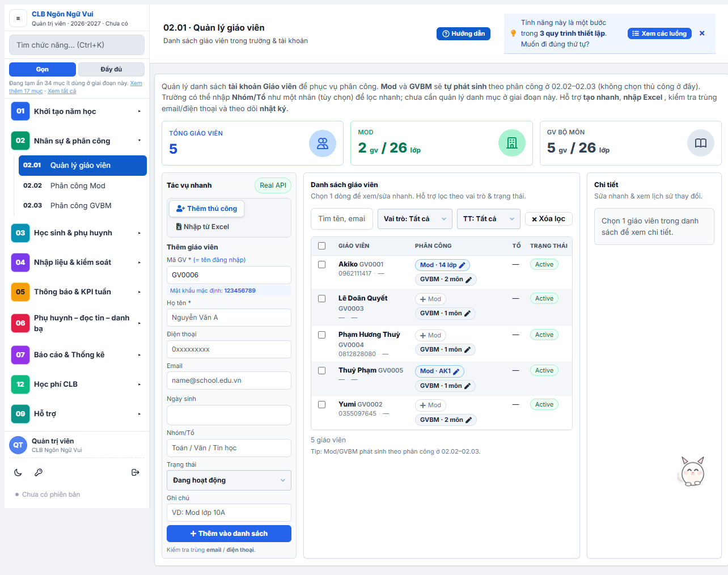Expand the Khởi tạo năm học section
Viewport: 728px width, 575px height.
click(77, 111)
